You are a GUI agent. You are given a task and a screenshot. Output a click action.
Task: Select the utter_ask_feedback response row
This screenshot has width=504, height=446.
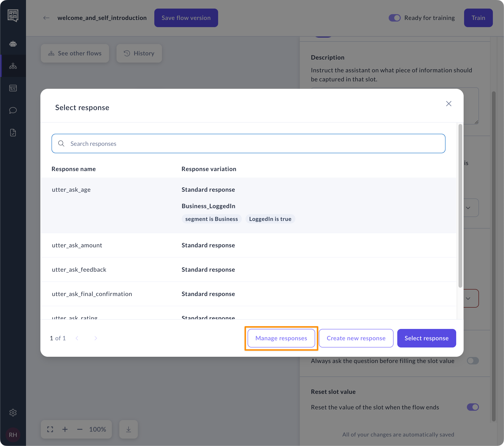[248, 270]
